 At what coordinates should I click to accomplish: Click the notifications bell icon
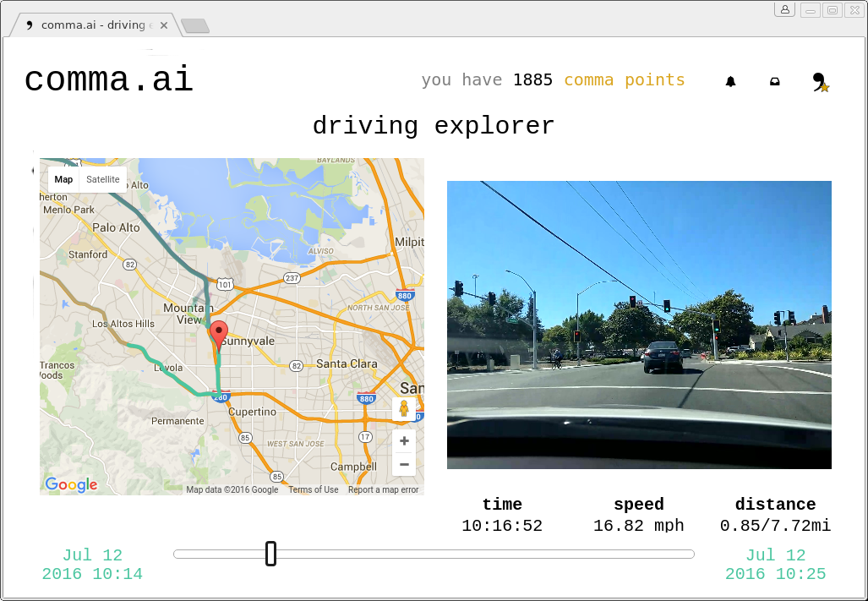731,81
